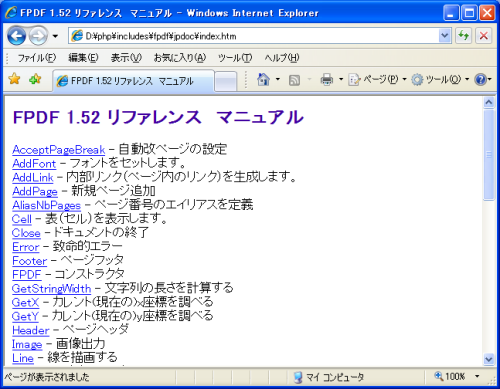This screenshot has width=500, height=389.
Task: Click the vertical scrollbar thumb
Action: [489, 155]
